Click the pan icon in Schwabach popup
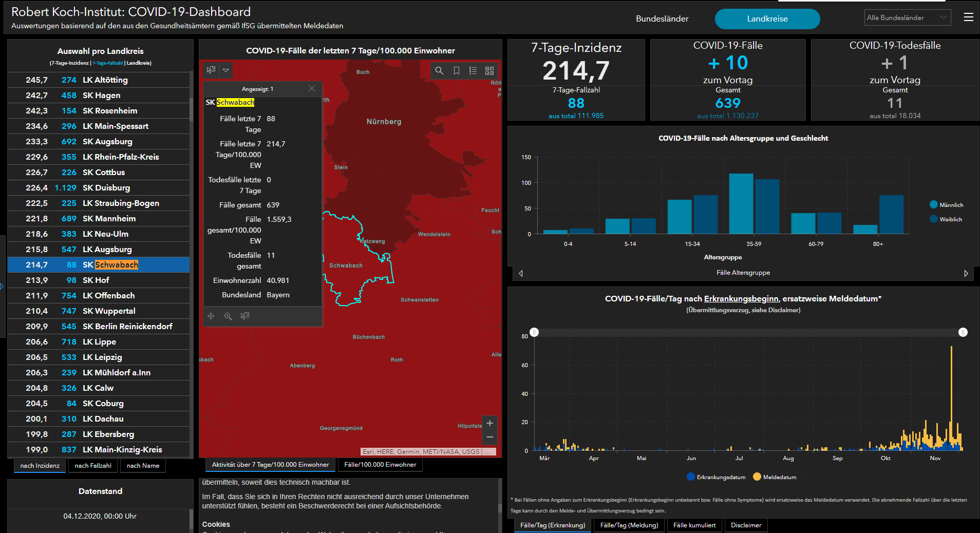 211,316
